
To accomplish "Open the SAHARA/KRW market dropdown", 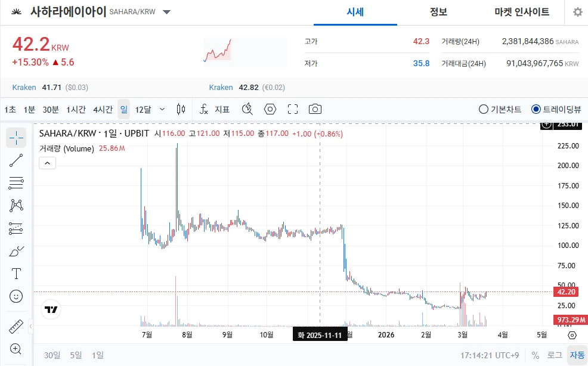I will tap(167, 12).
